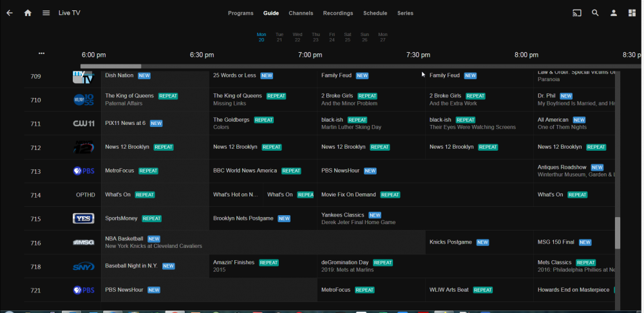Open PIX11 News at 6 program
The width and height of the screenshot is (644, 313).
point(155,123)
